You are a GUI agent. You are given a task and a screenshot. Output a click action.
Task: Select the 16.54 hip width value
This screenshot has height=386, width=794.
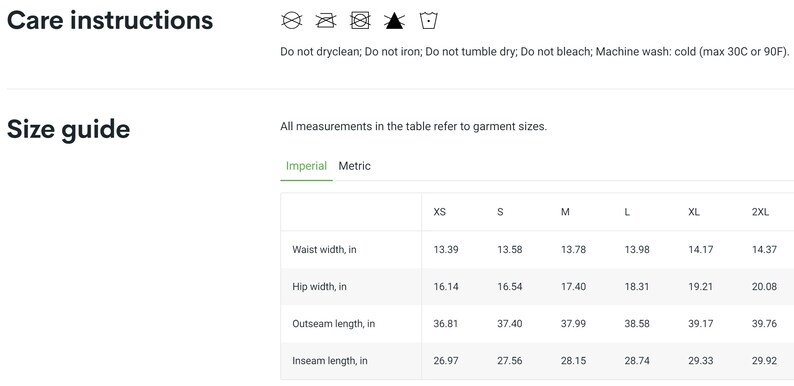(x=509, y=287)
